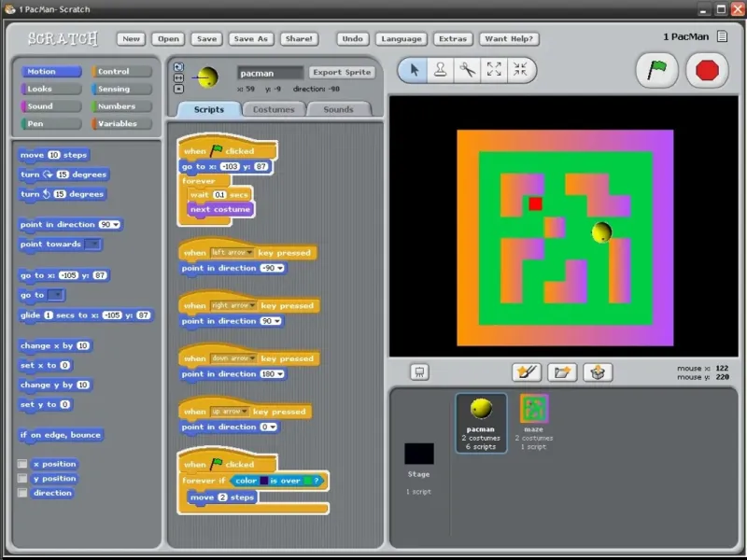Paint a new sprite
Screen dimensions: 747x560
tap(527, 371)
